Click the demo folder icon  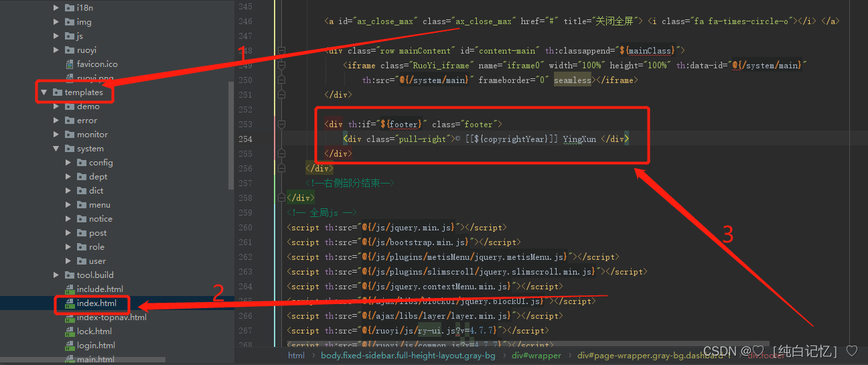(70, 106)
